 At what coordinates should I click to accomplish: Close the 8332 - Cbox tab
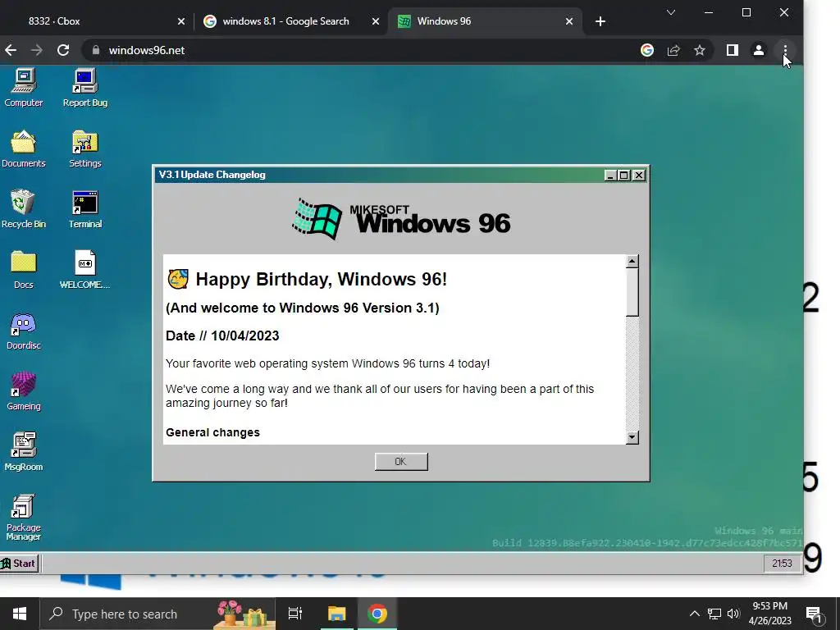click(181, 21)
